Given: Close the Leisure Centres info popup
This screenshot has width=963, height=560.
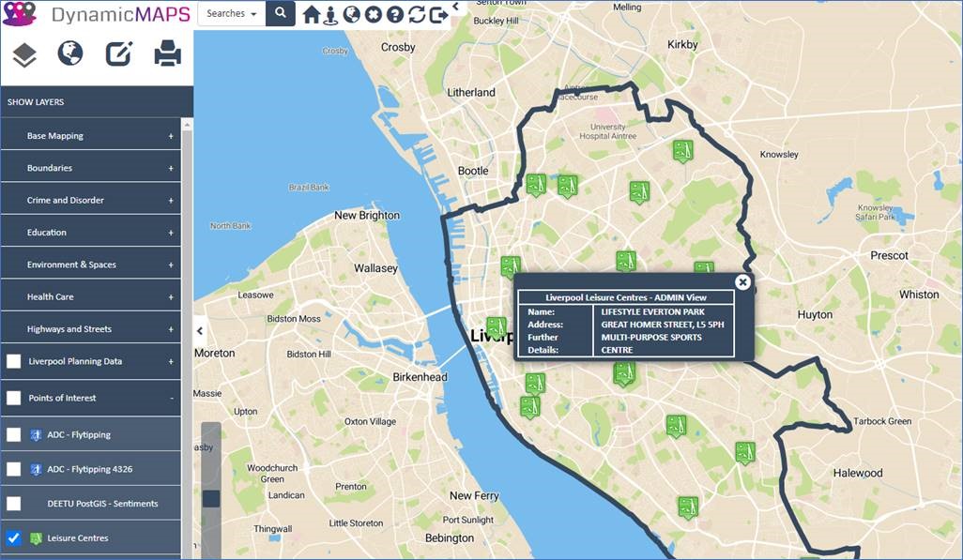Looking at the screenshot, I should tap(742, 281).
